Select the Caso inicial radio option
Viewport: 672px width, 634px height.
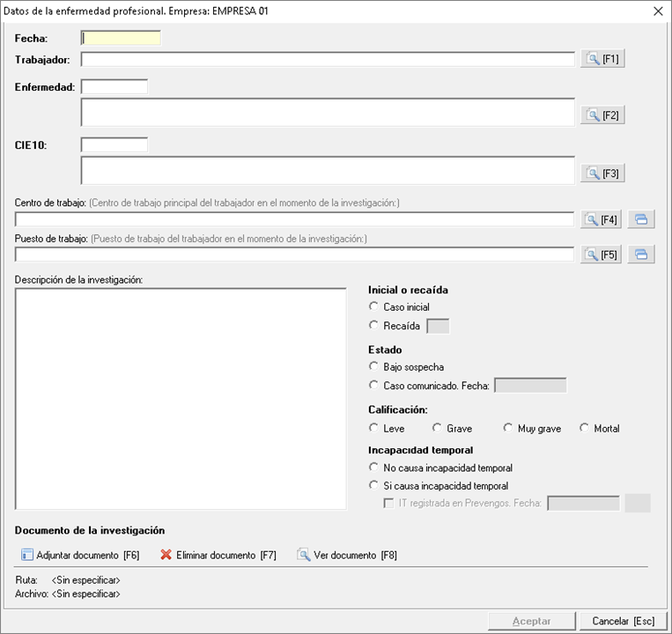tap(374, 307)
